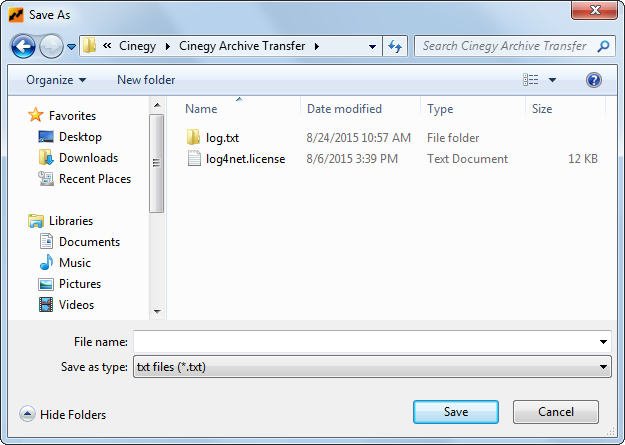Click the File folder type cell

453,138
